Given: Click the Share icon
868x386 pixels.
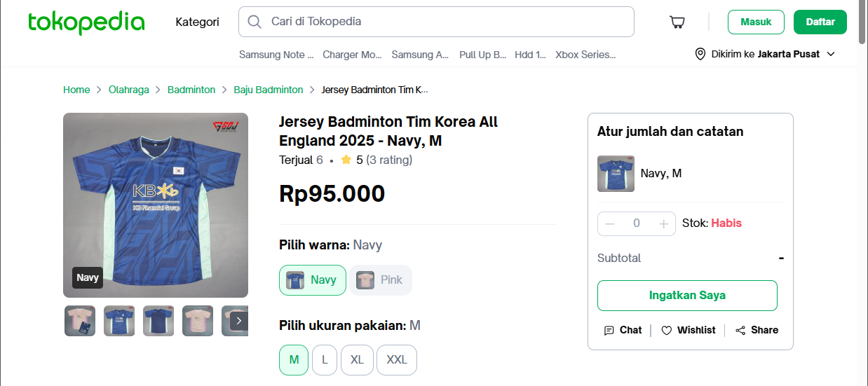Looking at the screenshot, I should (740, 330).
